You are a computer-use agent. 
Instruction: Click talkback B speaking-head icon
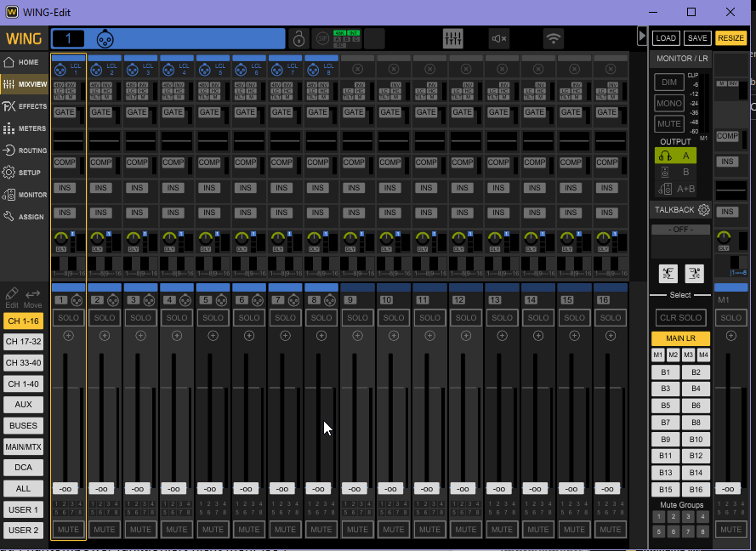694,274
